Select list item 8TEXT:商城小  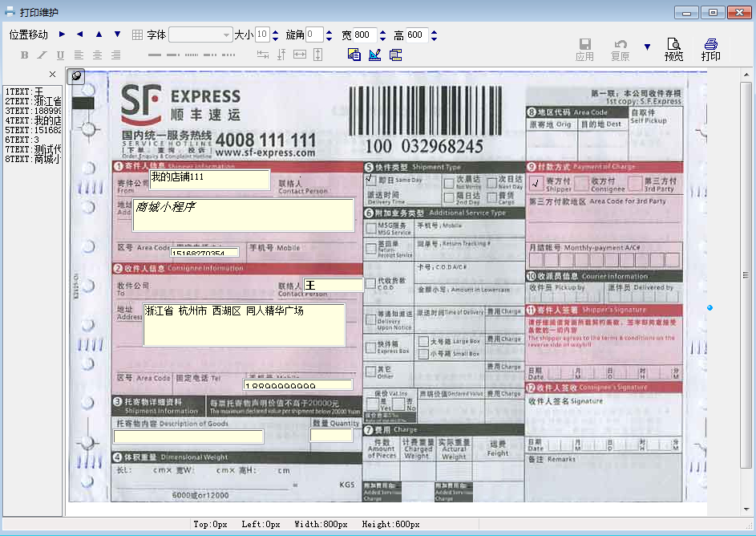pos(33,159)
